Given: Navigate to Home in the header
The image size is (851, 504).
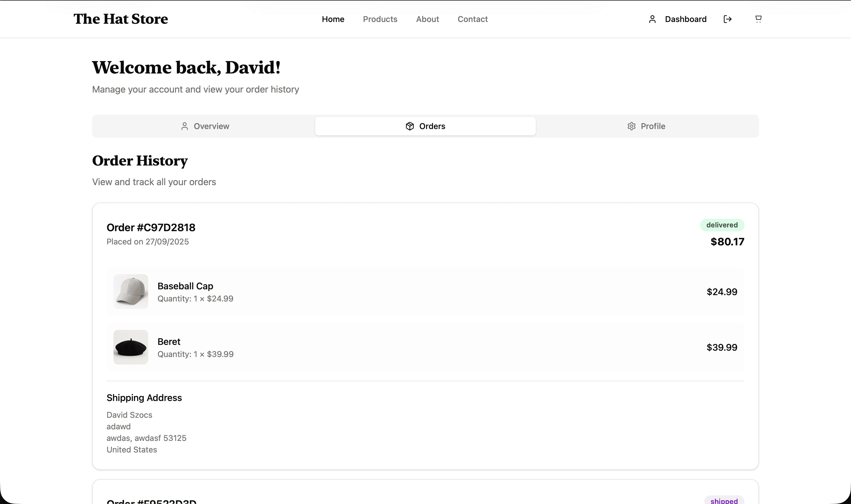Looking at the screenshot, I should [333, 19].
